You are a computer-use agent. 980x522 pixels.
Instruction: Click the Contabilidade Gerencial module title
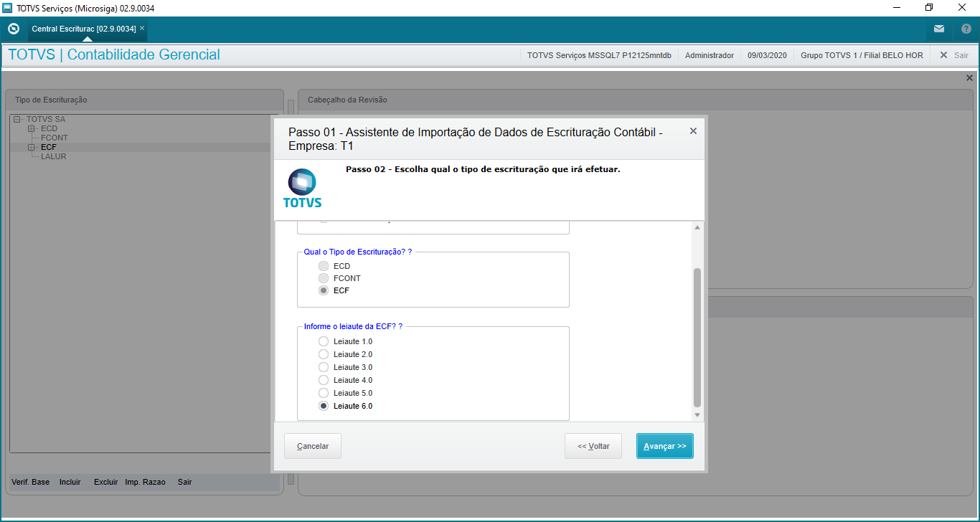point(143,55)
